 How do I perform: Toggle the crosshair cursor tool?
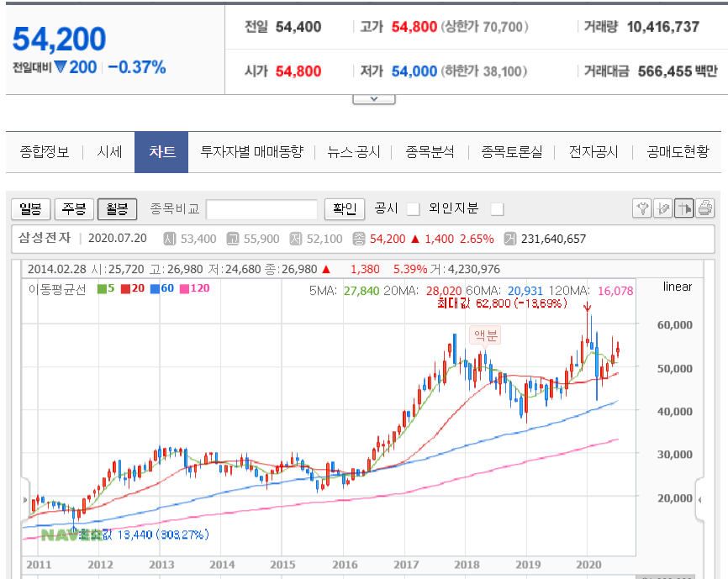[684, 208]
